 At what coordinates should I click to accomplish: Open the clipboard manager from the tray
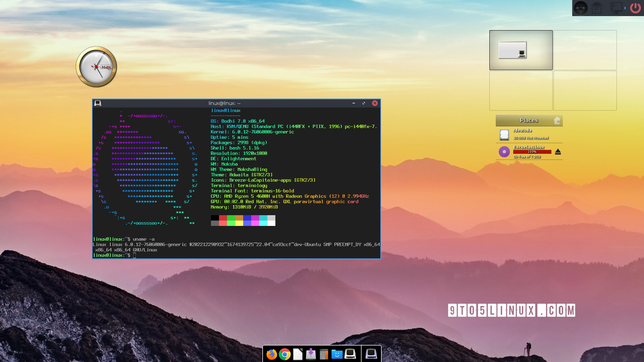(x=597, y=7)
